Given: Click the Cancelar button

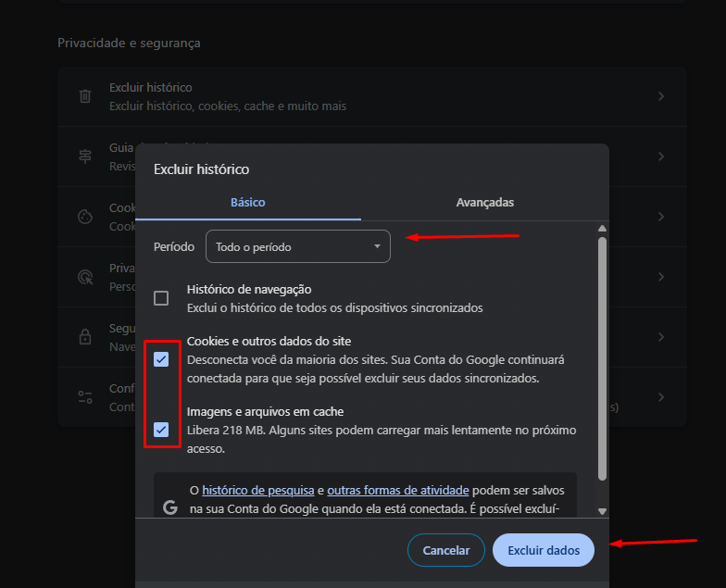Looking at the screenshot, I should coord(445,550).
